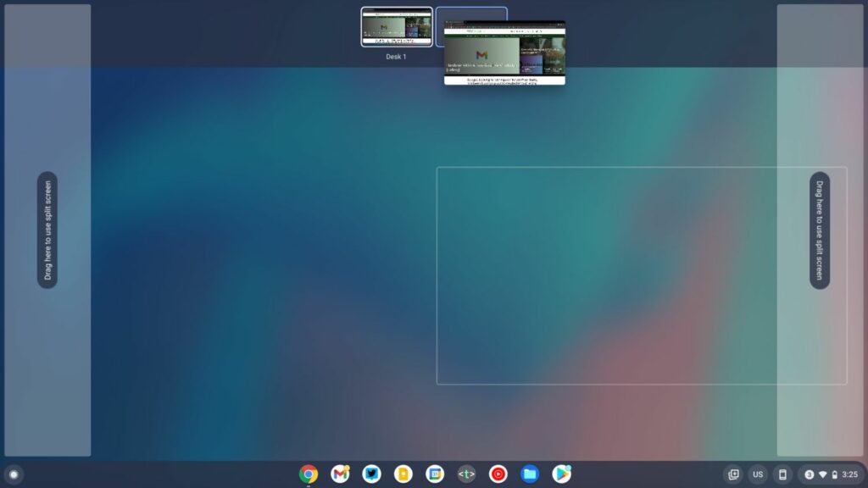Open Phone Hub from the status area
This screenshot has width=868, height=488.
(782, 474)
